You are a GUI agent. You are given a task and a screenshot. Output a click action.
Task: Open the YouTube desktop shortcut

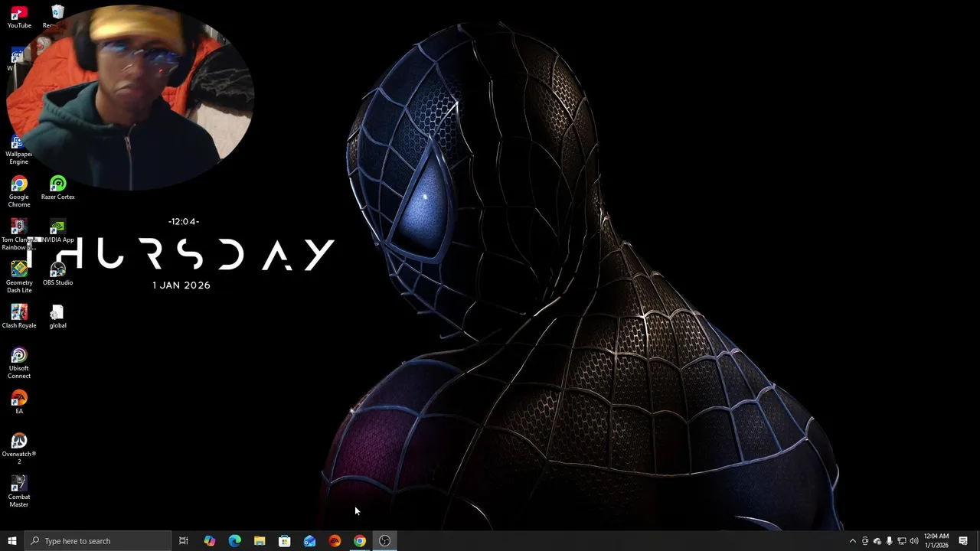pyautogui.click(x=19, y=17)
